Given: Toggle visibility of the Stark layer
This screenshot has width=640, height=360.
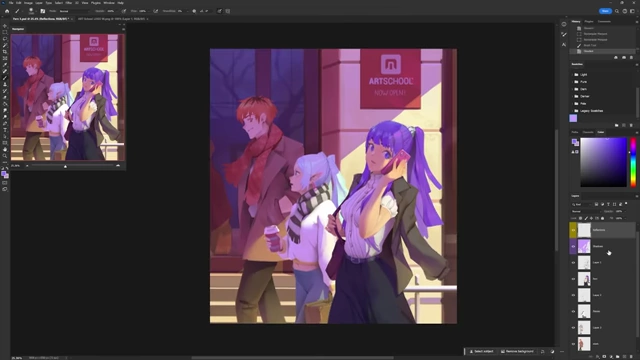Looking at the screenshot, I should point(573,344).
